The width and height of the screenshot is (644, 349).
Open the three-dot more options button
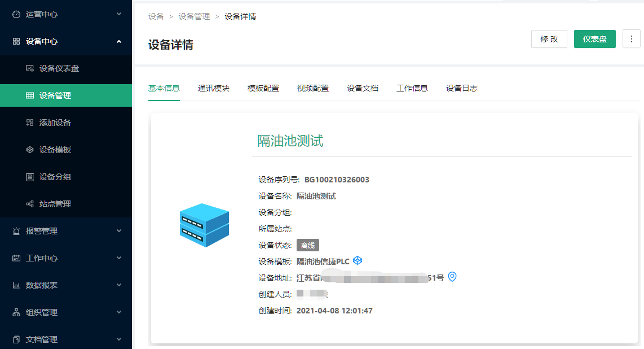click(631, 39)
